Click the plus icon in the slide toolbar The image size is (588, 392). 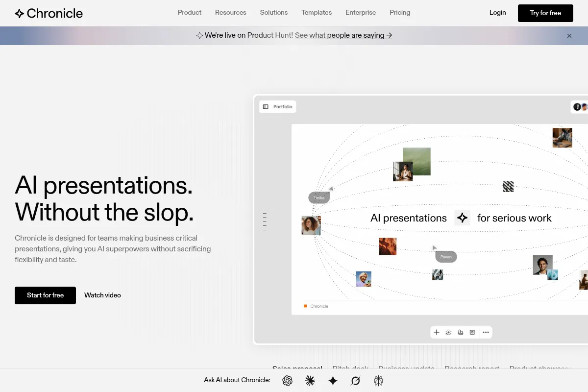click(437, 332)
